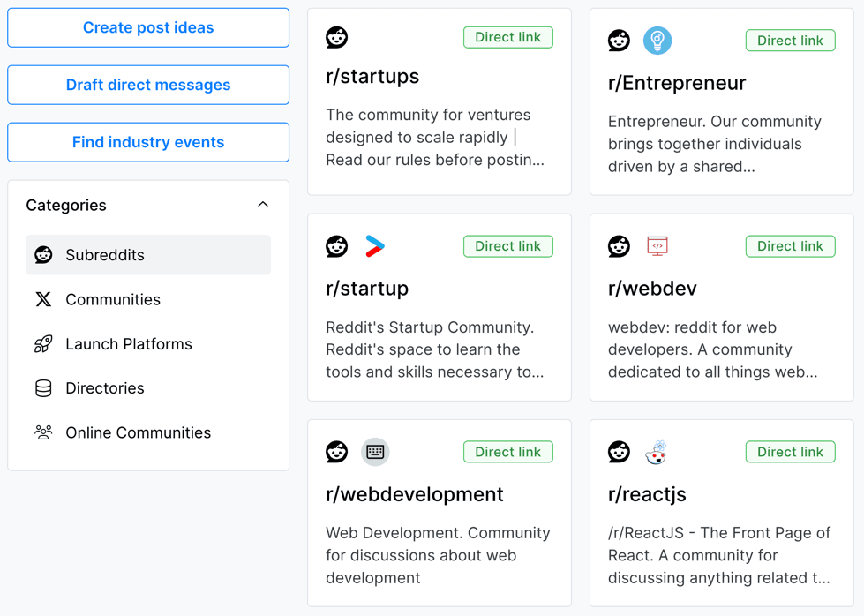Click the X logo beside Communities

[43, 300]
